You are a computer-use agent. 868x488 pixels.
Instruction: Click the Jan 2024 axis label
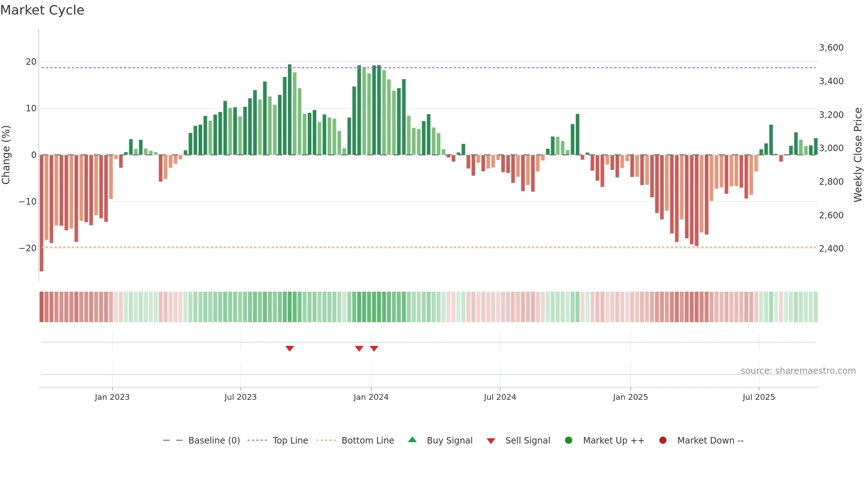(x=371, y=397)
